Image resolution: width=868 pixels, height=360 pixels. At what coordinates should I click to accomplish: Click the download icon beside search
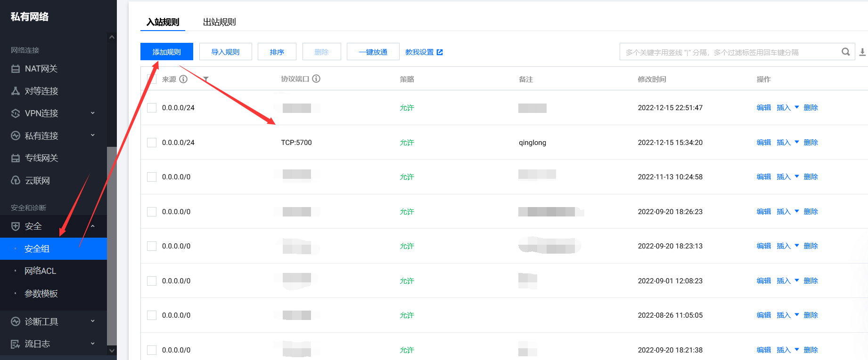point(862,52)
